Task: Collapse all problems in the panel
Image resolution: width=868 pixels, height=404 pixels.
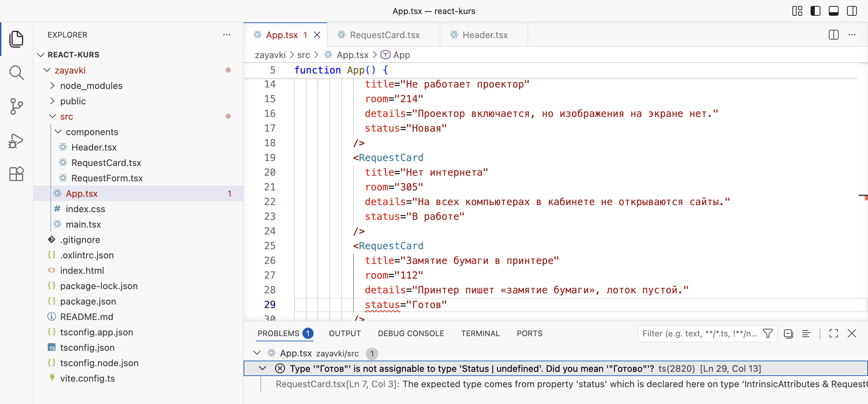Action: (789, 333)
